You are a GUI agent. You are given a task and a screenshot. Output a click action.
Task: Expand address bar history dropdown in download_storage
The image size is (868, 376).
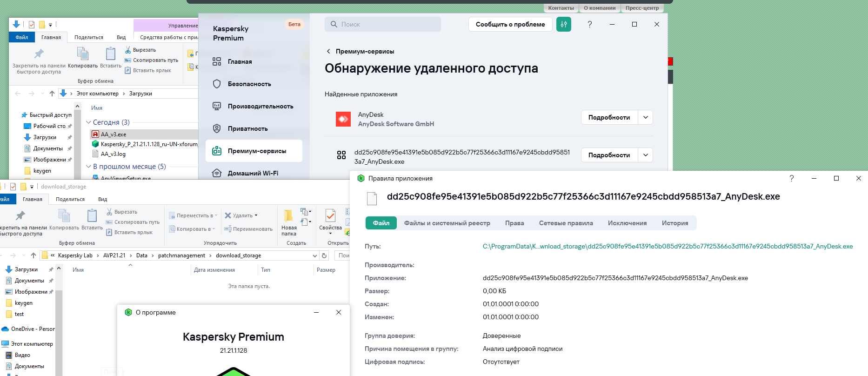click(x=314, y=255)
